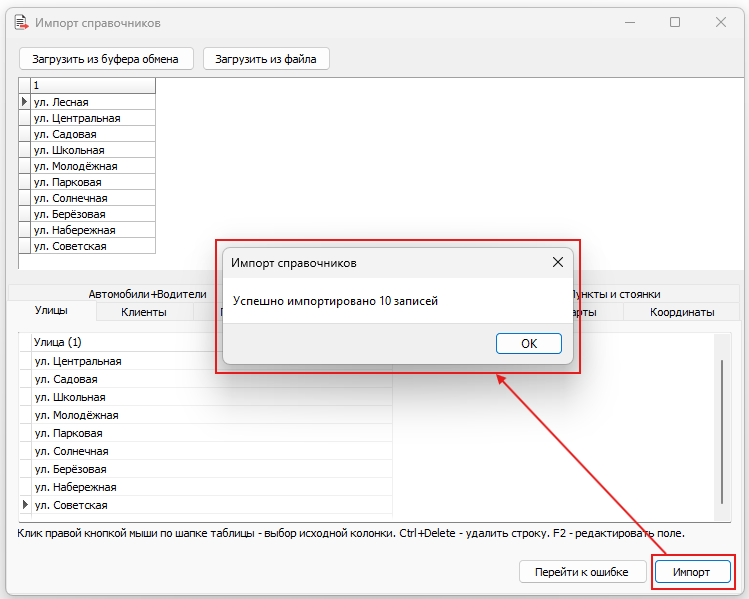Select 'ул. Молодёжная' in the Улица list

[212, 415]
